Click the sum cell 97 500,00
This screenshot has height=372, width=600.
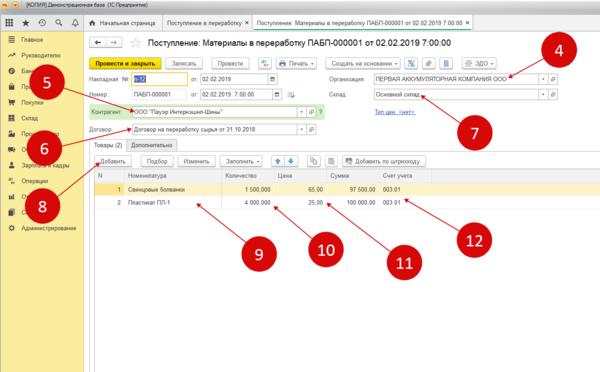pyautogui.click(x=352, y=189)
